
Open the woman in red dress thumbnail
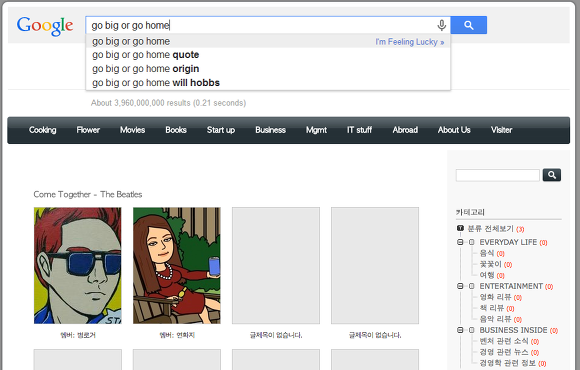(177, 266)
